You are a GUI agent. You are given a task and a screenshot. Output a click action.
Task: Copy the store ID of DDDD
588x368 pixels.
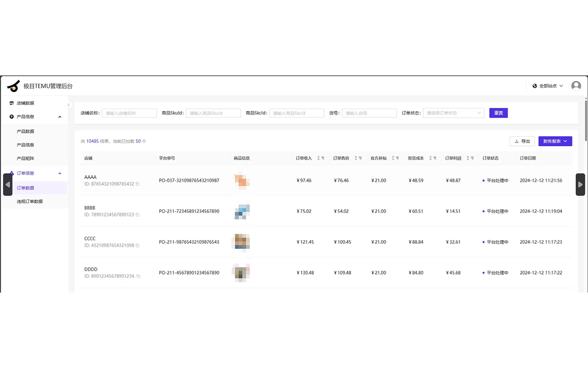(138, 276)
